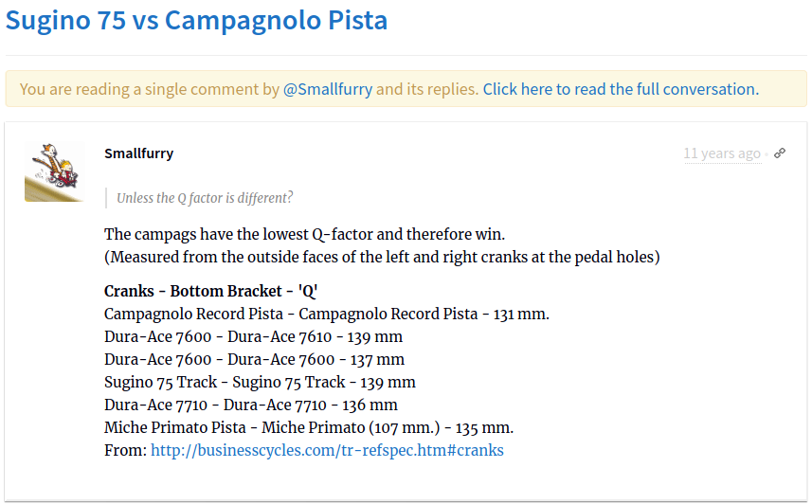Open Smallfurry's Calvin and Hobbes avatar
Image resolution: width=812 pixels, height=504 pixels.
(x=54, y=171)
